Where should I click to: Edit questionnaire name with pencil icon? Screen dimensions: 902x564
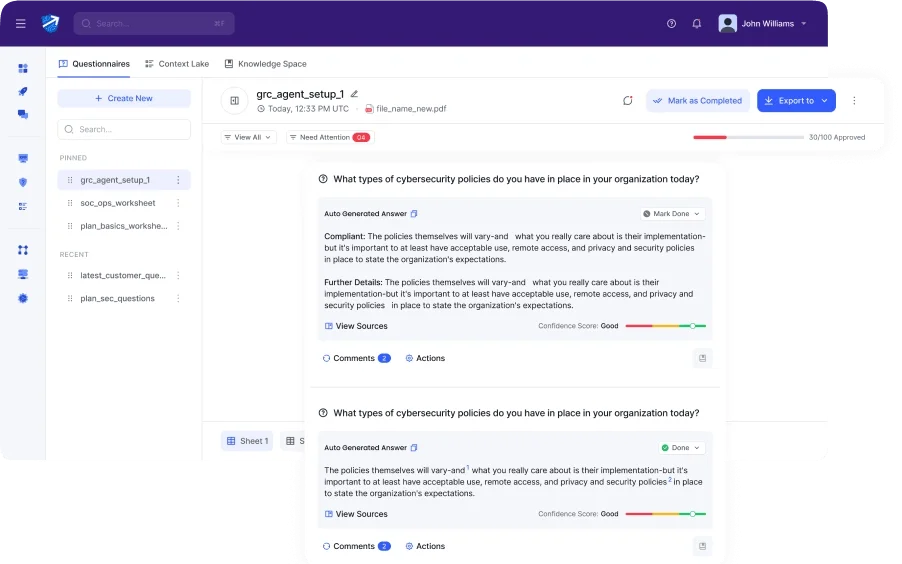tap(354, 94)
